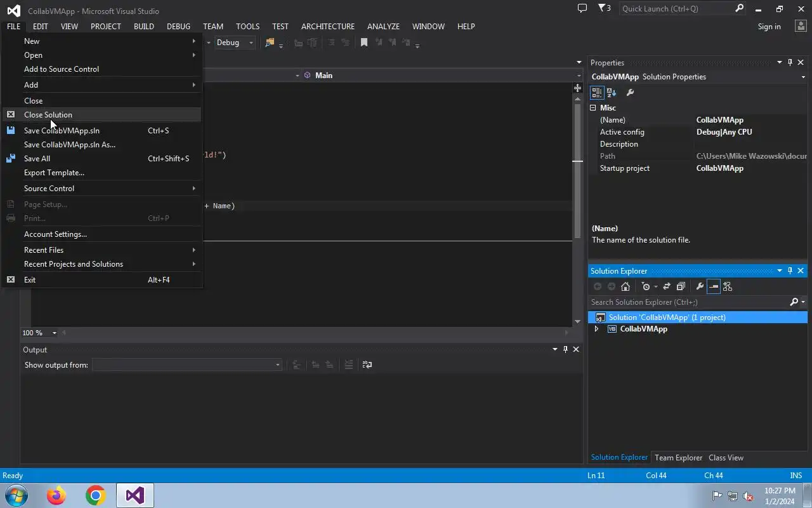Open the New submenu in File menu
812x508 pixels.
(x=102, y=41)
